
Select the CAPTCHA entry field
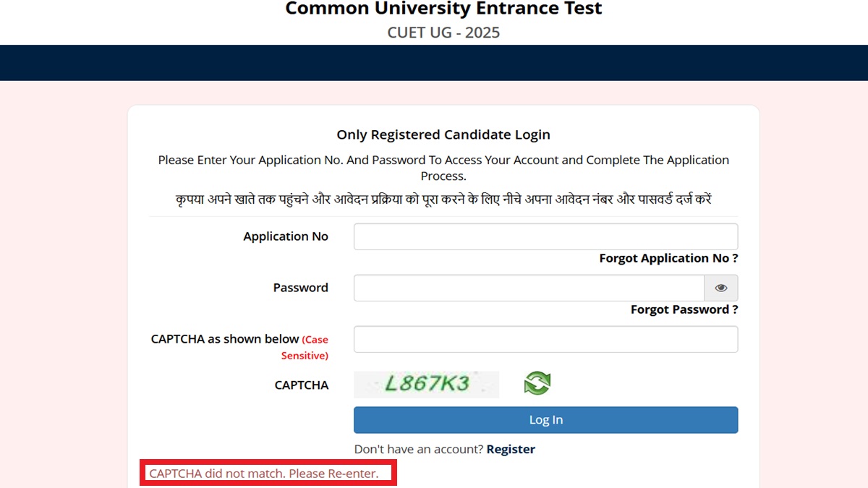pyautogui.click(x=545, y=339)
